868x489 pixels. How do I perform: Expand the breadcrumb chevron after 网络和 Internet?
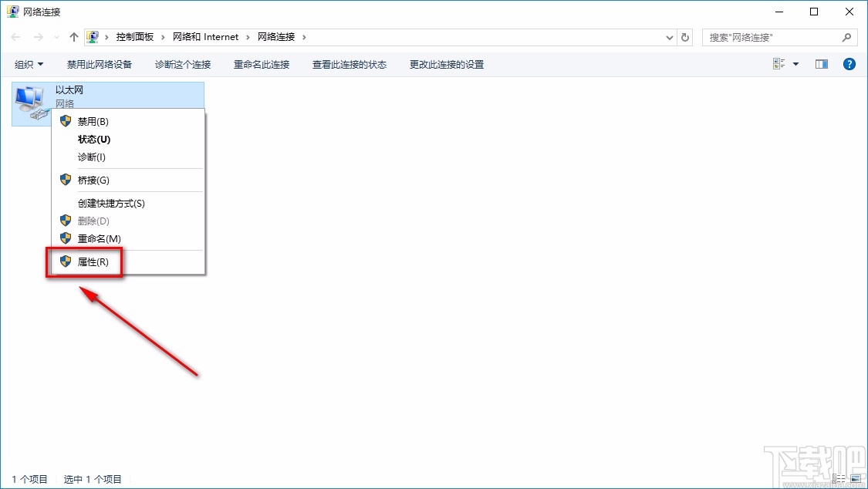click(x=248, y=36)
